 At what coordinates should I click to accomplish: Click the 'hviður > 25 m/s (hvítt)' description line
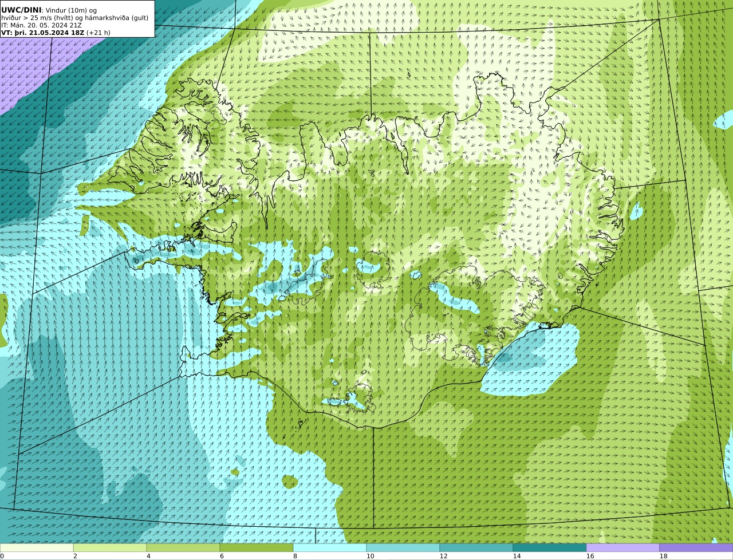tap(74, 18)
